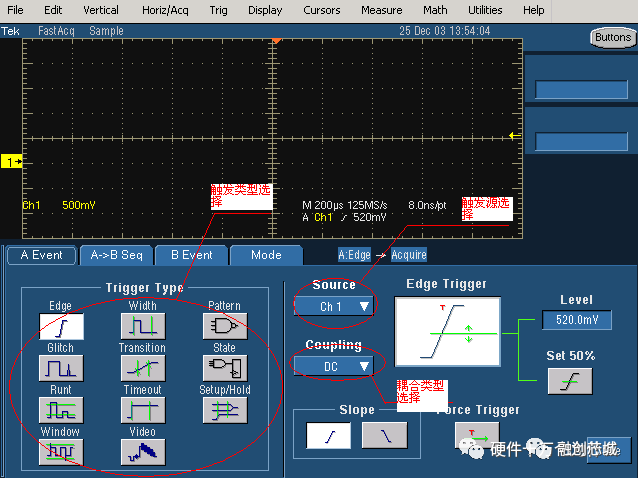This screenshot has height=478, width=638.
Task: Choose the Video trigger type icon
Action: pyautogui.click(x=143, y=452)
